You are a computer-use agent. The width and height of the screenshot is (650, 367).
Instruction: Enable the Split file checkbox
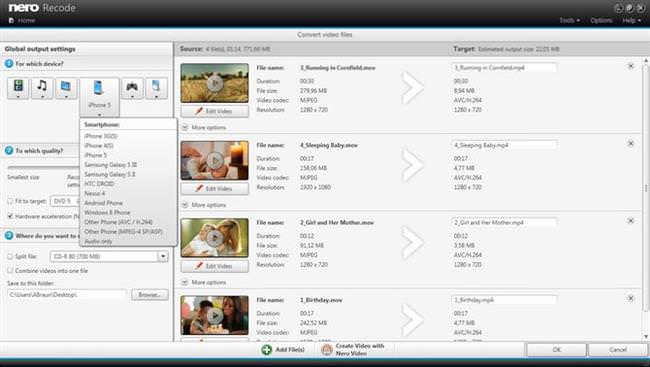click(10, 256)
